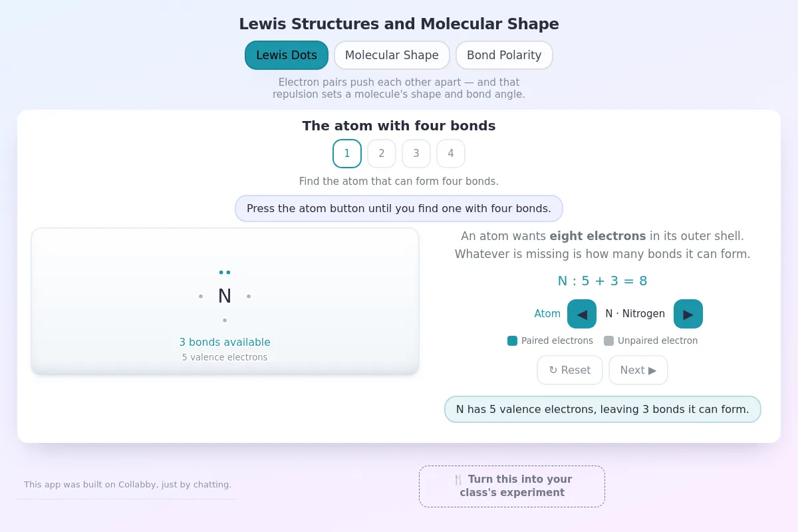Click the Paired electrons teal swatch
Viewport: 798px width, 532px height.
tap(512, 340)
